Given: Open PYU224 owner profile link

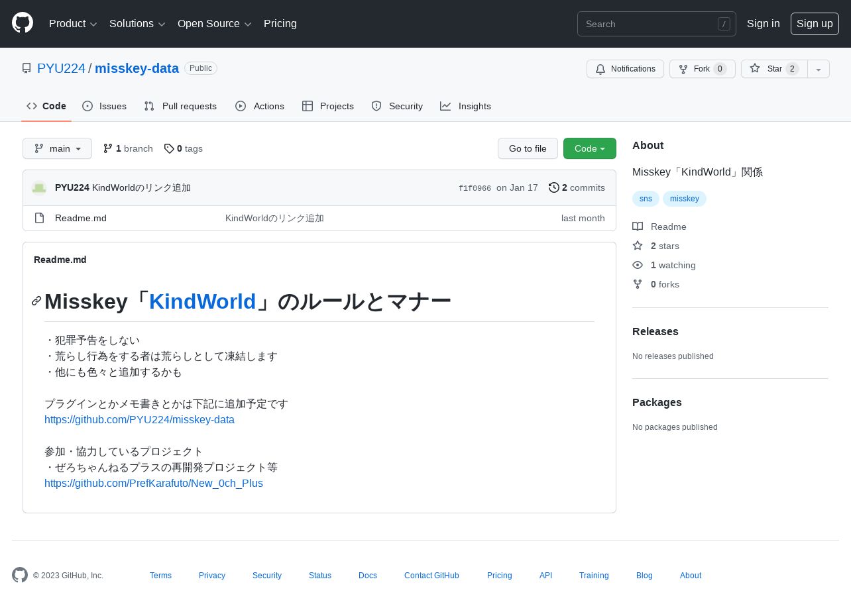Looking at the screenshot, I should pyautogui.click(x=61, y=68).
